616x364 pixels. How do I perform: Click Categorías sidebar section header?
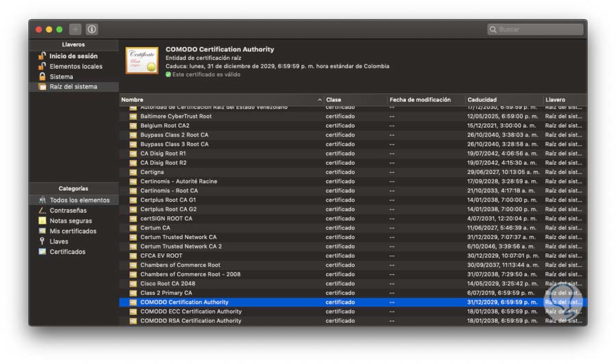[73, 188]
